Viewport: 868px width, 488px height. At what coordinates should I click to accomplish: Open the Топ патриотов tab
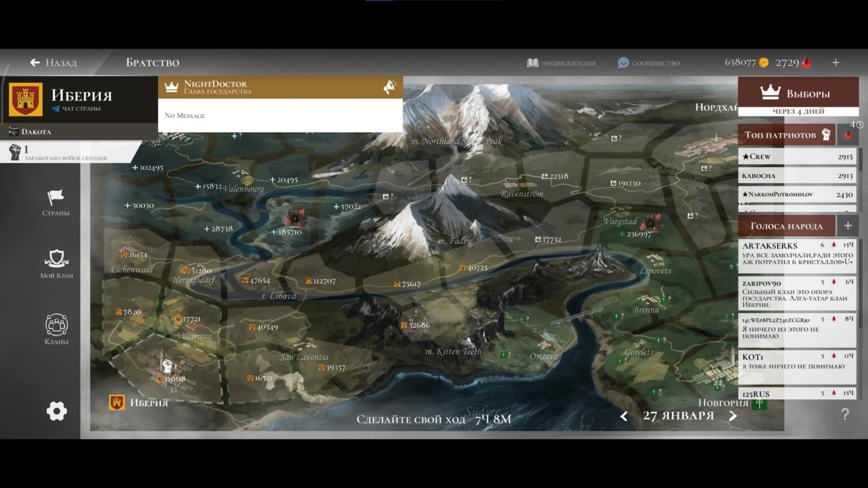(786, 134)
